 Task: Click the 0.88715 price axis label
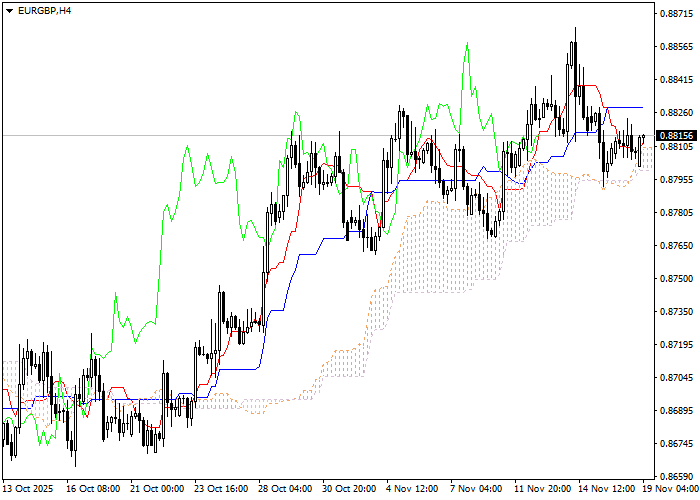pyautogui.click(x=676, y=14)
